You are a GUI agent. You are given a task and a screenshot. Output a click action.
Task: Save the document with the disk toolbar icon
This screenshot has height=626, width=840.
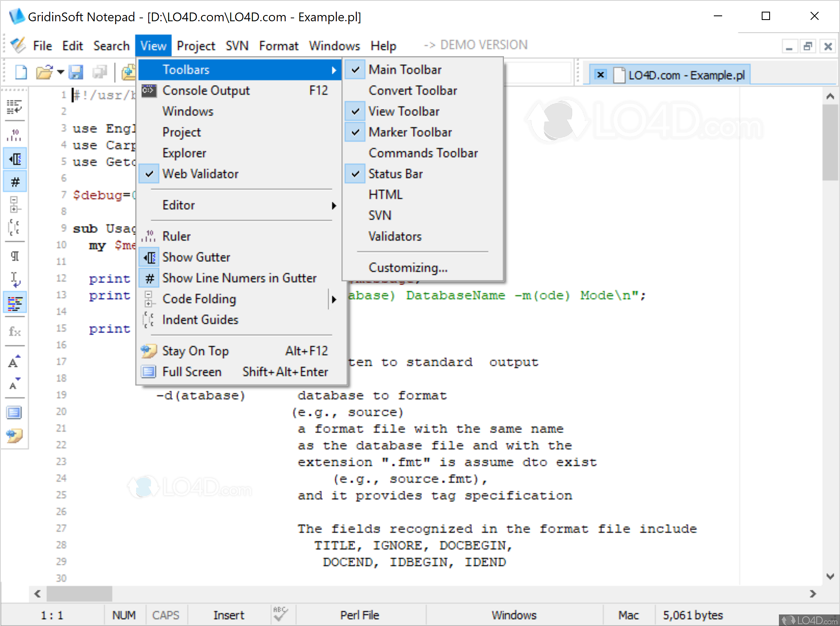[76, 72]
